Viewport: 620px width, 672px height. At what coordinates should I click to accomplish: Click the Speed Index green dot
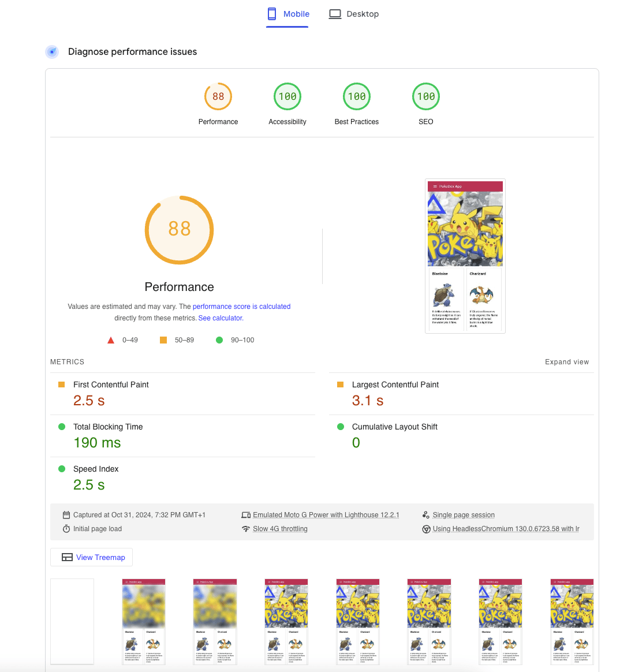point(62,469)
